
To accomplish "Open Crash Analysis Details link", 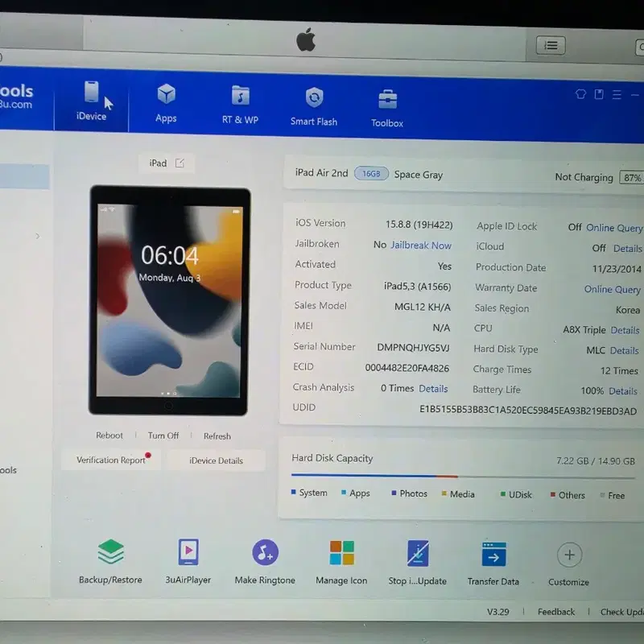I will (433, 389).
